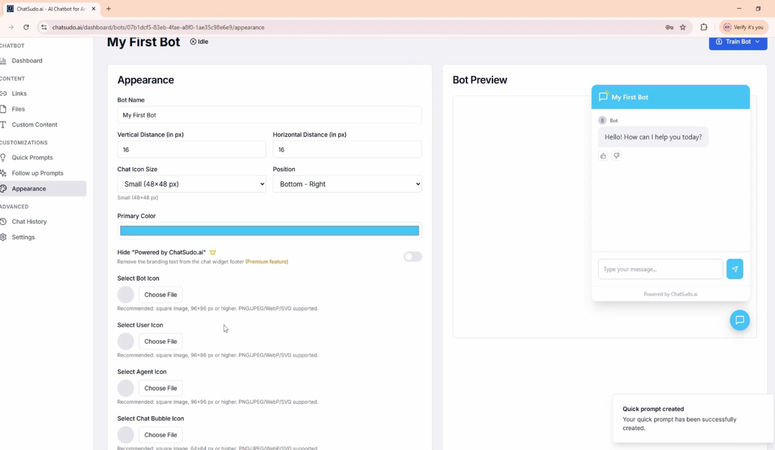Click thumbs down on bot message
The height and width of the screenshot is (450, 775).
click(616, 156)
